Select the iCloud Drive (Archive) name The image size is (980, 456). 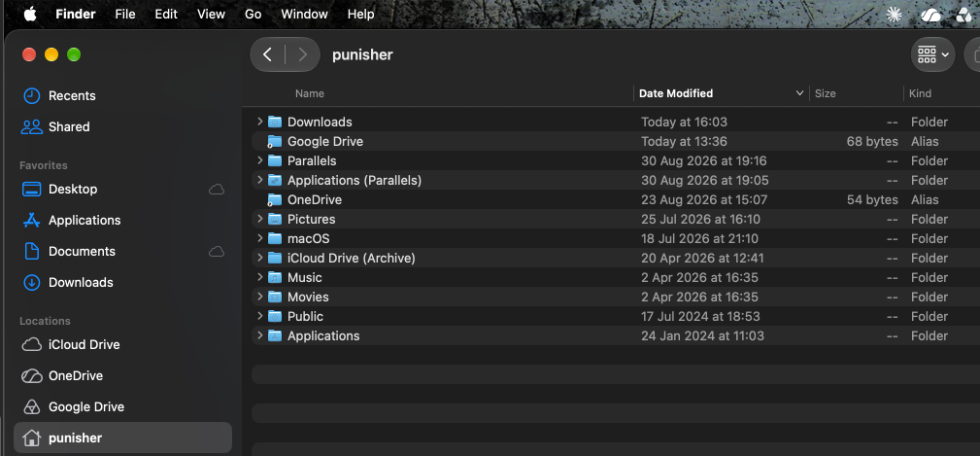pyautogui.click(x=352, y=259)
